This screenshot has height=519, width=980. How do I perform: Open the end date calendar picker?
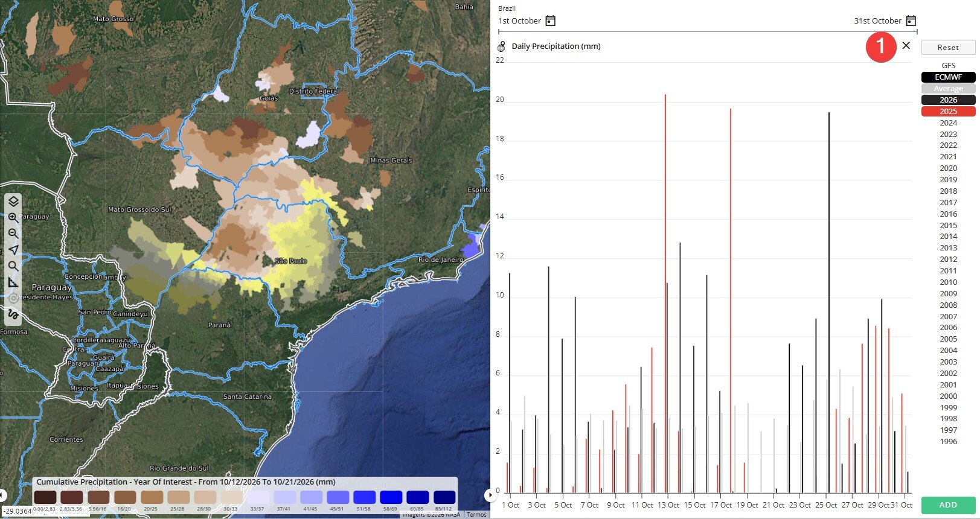point(911,21)
